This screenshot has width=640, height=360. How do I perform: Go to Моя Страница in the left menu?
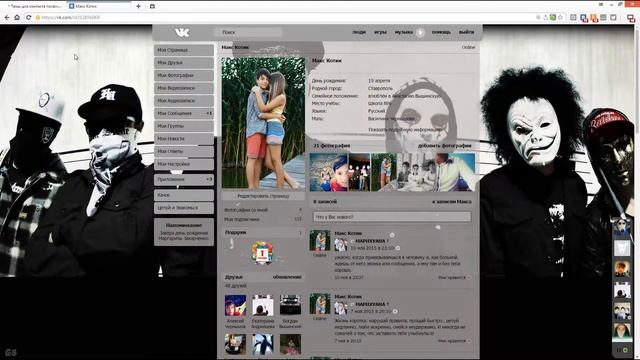pyautogui.click(x=184, y=50)
